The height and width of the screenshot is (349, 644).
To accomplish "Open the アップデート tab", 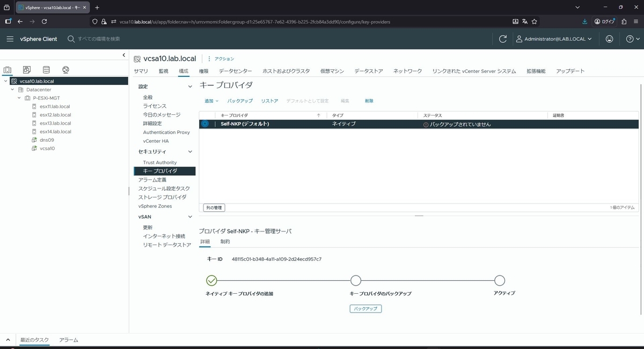I will point(570,71).
